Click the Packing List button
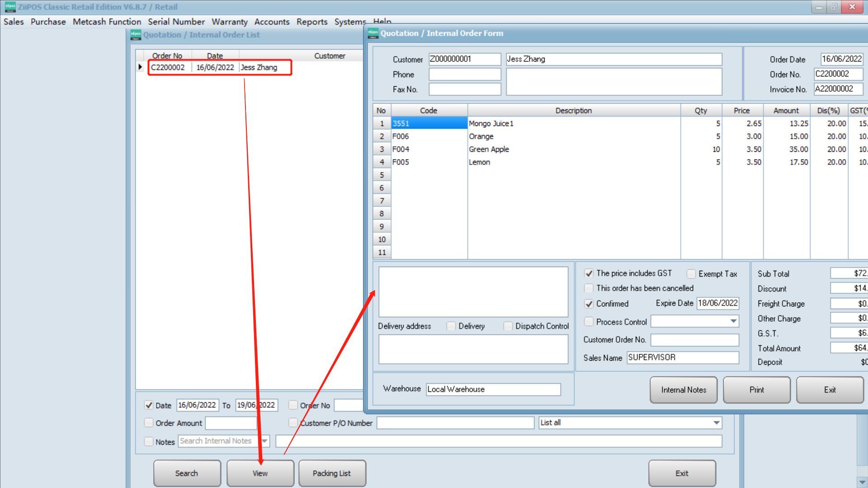 (x=332, y=473)
